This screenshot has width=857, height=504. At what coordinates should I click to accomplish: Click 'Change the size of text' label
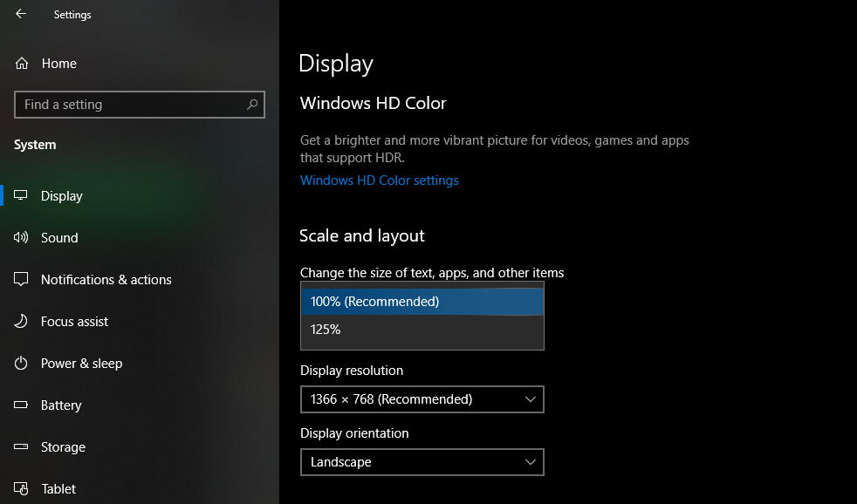click(432, 272)
